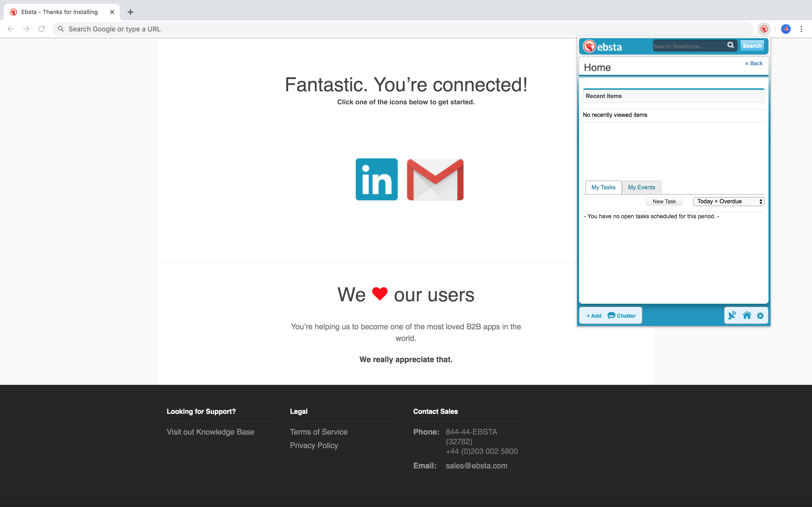Open the Ebsta settings gear icon

(x=760, y=316)
